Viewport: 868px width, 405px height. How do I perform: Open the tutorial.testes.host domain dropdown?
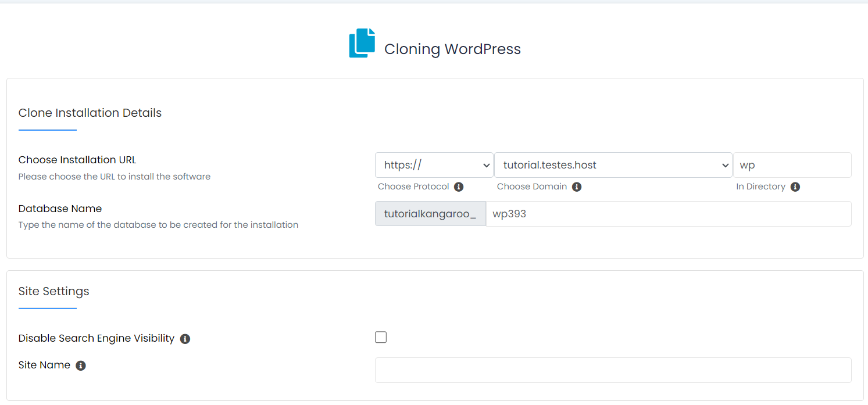(613, 165)
